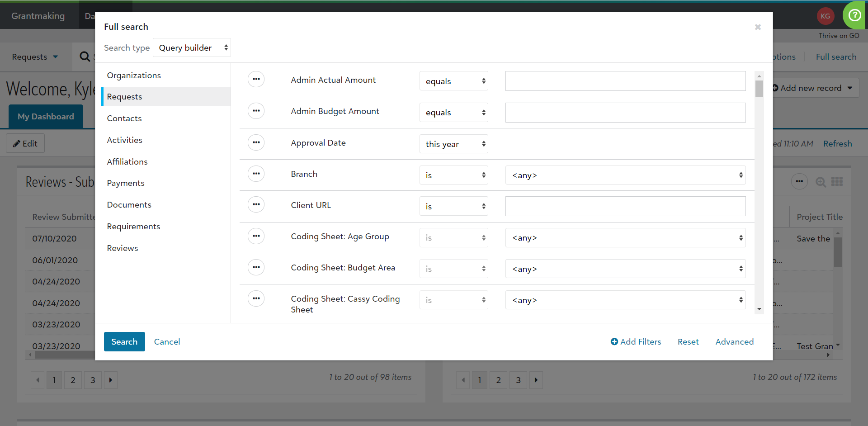Type in Admin Actual Amount value field

[625, 81]
